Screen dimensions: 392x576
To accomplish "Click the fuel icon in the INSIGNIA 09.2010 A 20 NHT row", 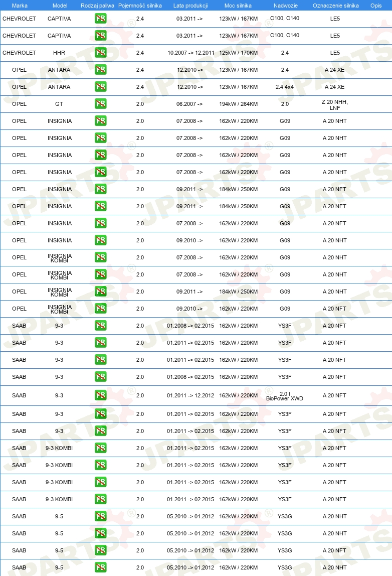I will 101,240.
